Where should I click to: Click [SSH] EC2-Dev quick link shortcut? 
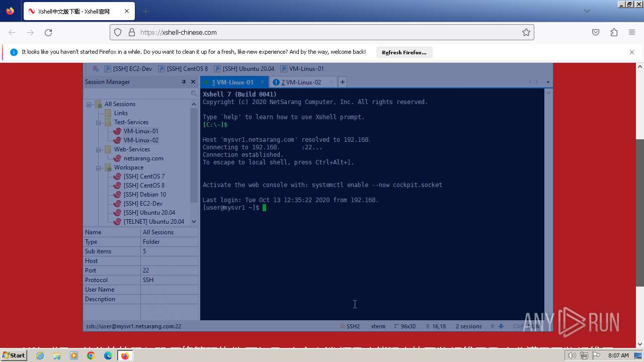pos(128,69)
